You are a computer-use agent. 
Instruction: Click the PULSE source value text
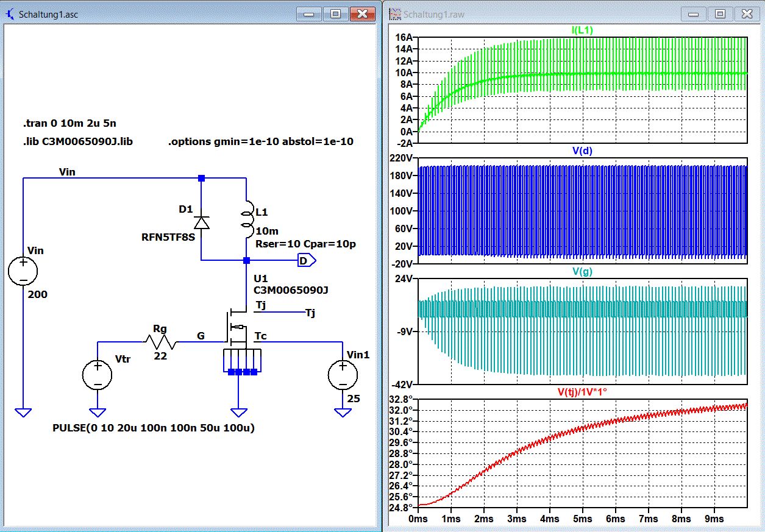point(154,428)
